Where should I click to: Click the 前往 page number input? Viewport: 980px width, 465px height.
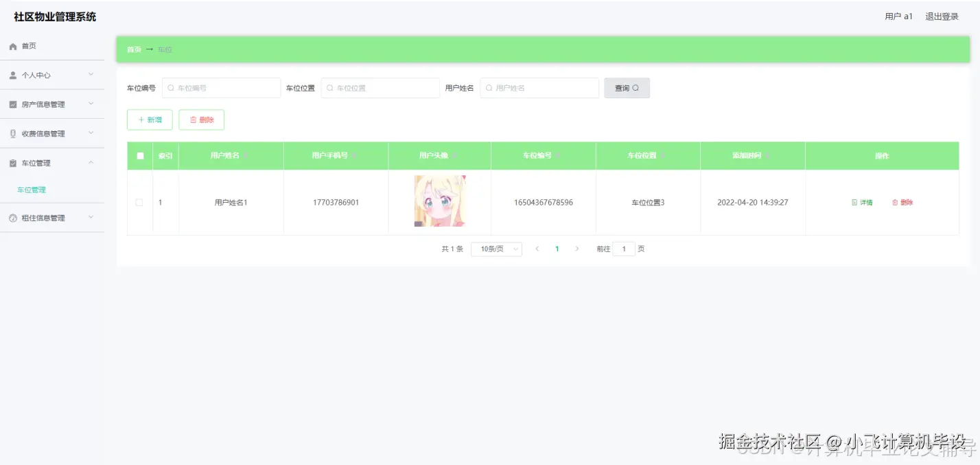pyautogui.click(x=624, y=249)
